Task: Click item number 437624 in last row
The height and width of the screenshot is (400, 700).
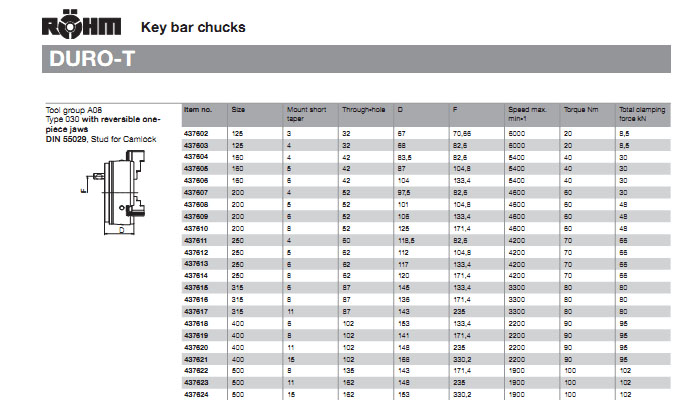Action: (196, 394)
